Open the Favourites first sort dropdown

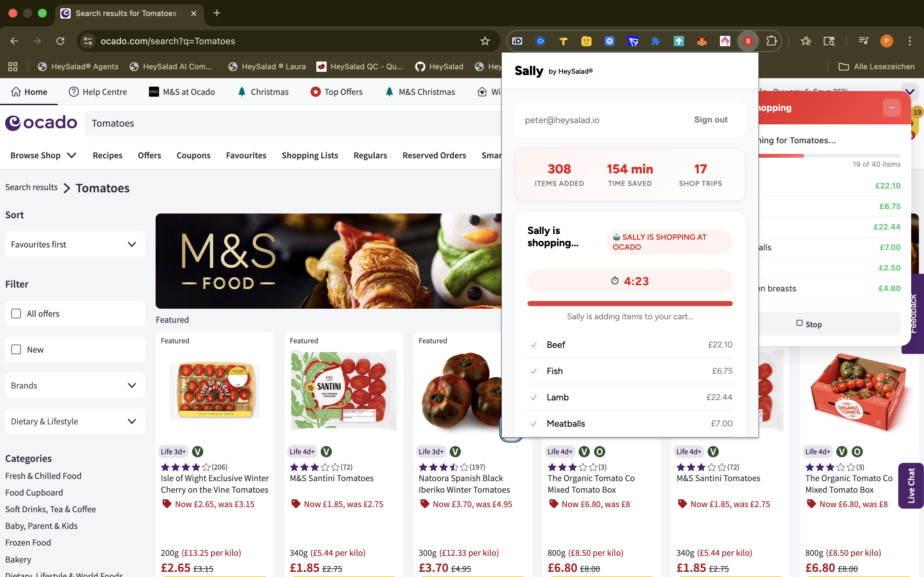click(x=74, y=244)
